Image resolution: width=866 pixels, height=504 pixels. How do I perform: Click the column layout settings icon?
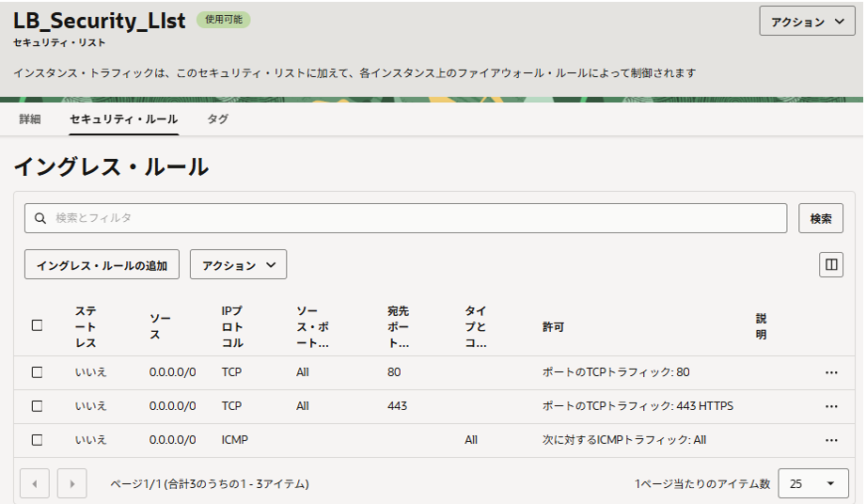pyautogui.click(x=830, y=265)
